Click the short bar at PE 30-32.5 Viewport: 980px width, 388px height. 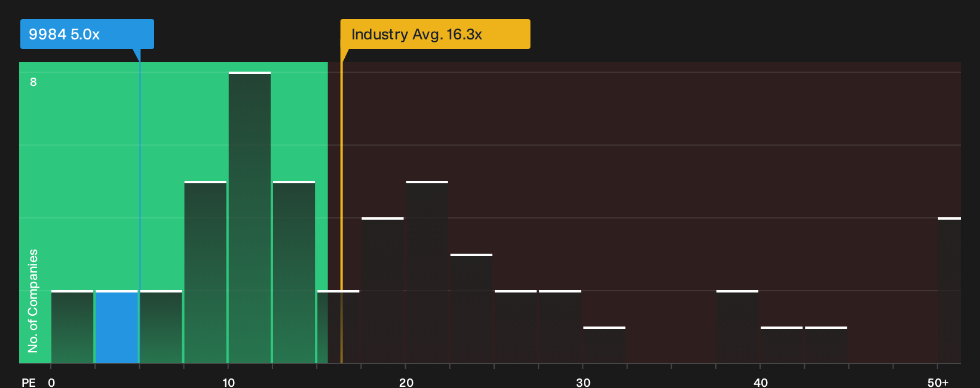[604, 345]
